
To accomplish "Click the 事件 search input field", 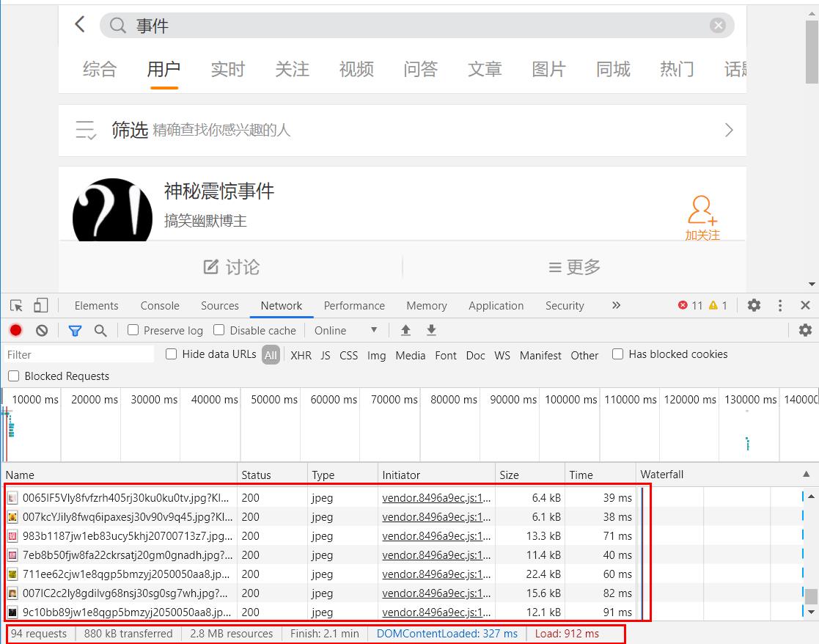I will tap(418, 26).
